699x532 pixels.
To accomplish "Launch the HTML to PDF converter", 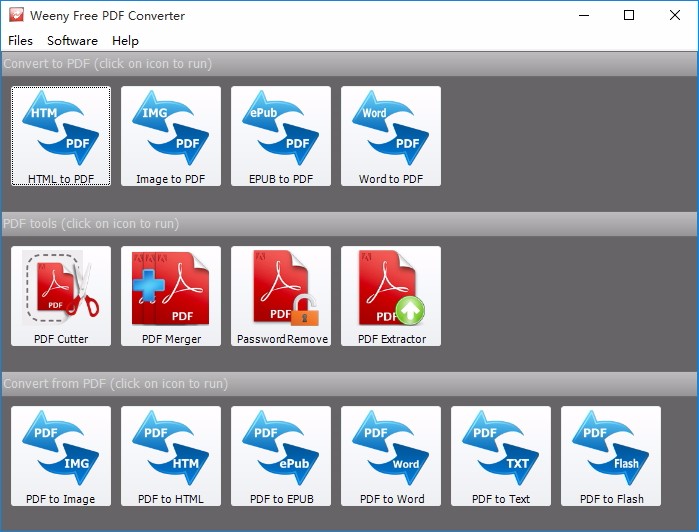I will tap(61, 136).
